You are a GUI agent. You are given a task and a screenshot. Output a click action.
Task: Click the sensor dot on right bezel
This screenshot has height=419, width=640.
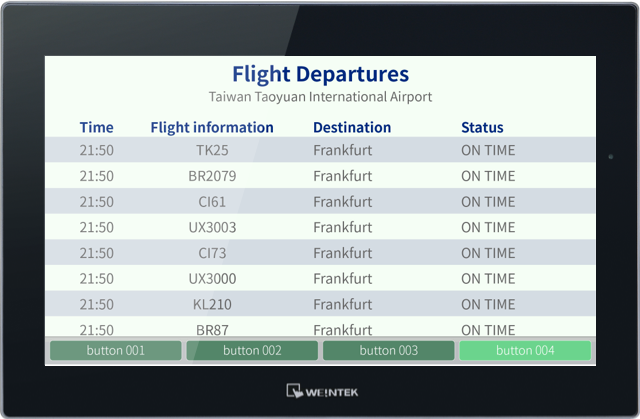click(611, 157)
